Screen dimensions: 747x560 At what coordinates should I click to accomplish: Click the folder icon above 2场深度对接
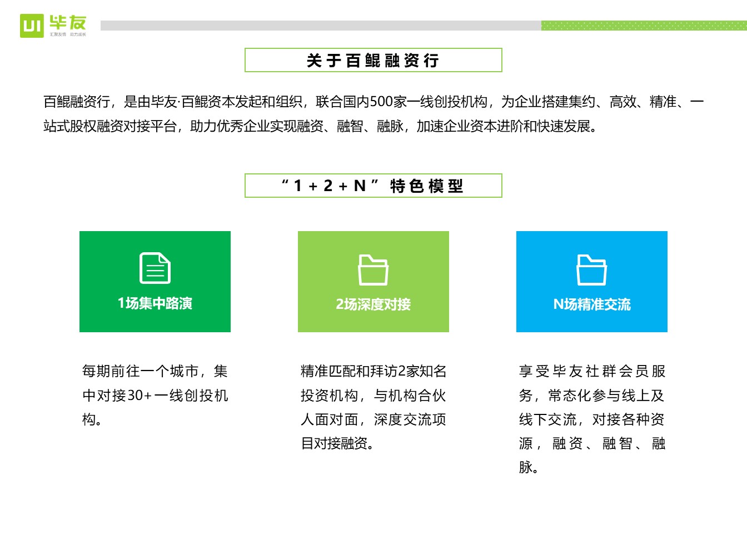pyautogui.click(x=373, y=270)
